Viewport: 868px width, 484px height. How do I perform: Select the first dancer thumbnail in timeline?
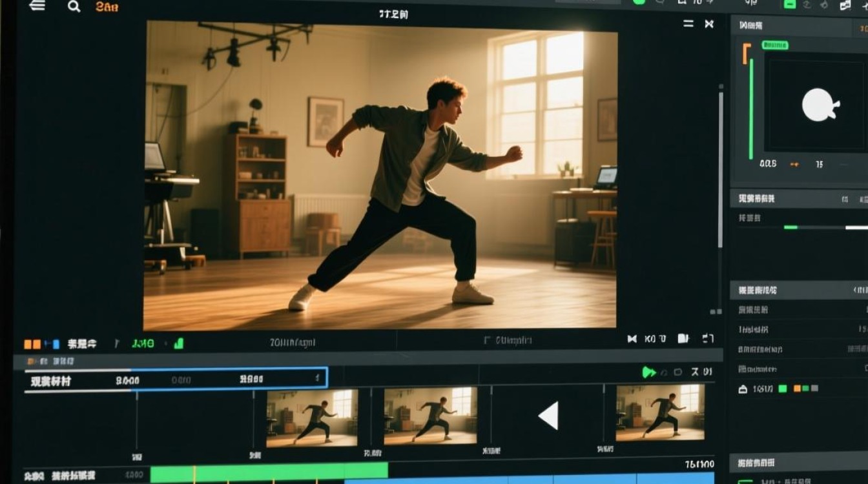pyautogui.click(x=312, y=417)
